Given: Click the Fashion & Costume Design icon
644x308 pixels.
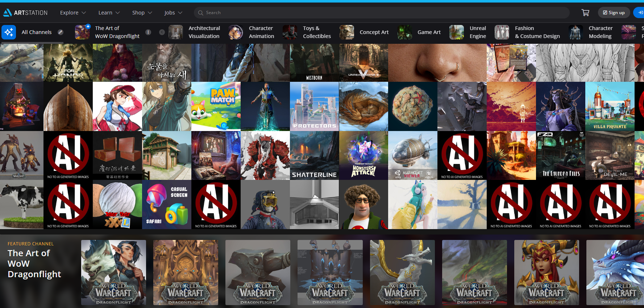Looking at the screenshot, I should point(502,32).
